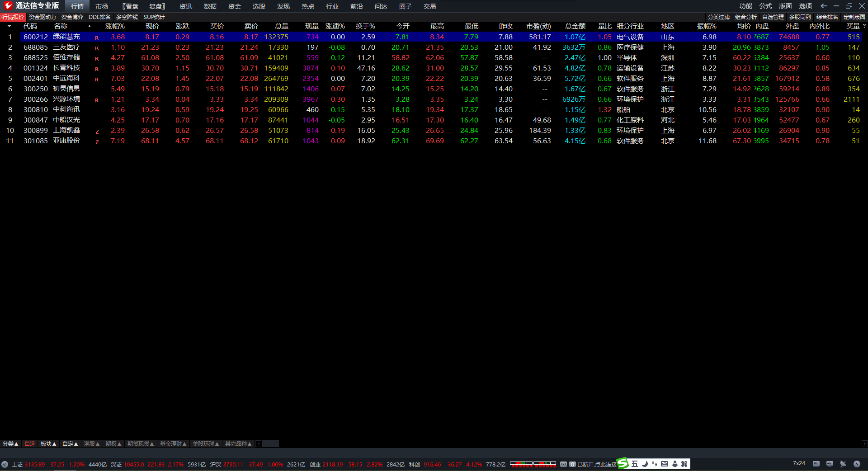Click the Z marker on 上海凯鑫 row
The height and width of the screenshot is (471, 868).
pyautogui.click(x=97, y=132)
